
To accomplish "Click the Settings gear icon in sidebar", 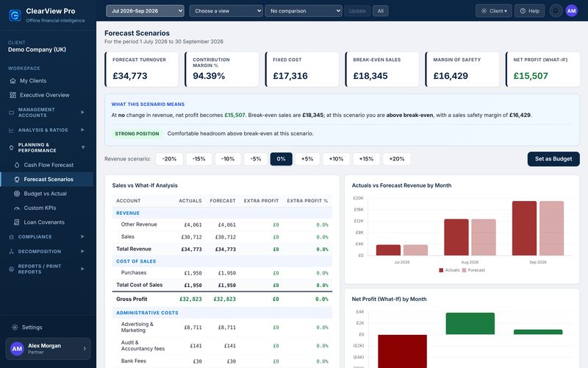I will (15, 328).
